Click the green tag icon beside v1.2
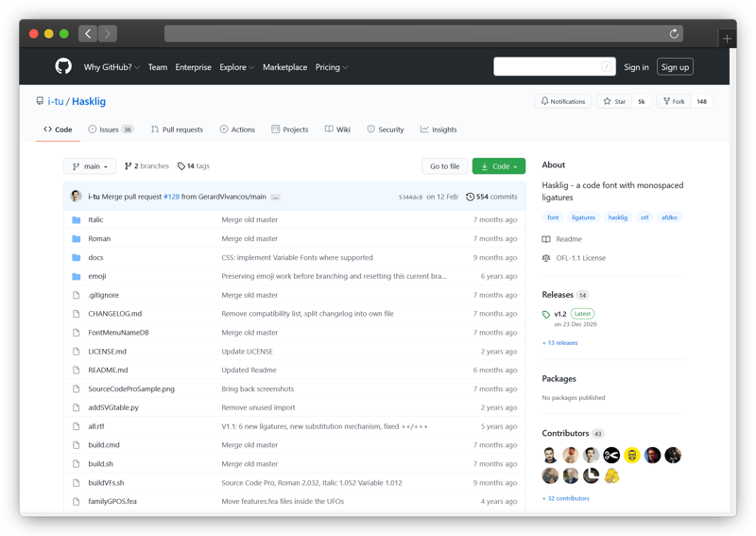This screenshot has height=536, width=756. 546,315
